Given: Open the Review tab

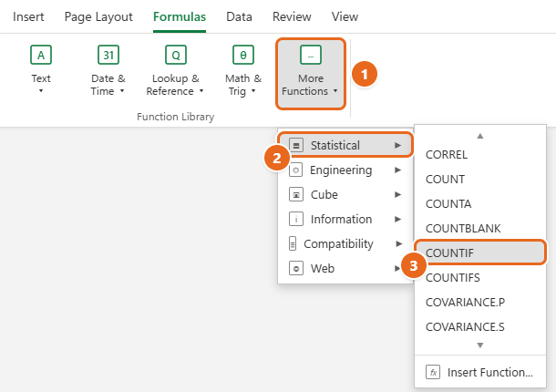Looking at the screenshot, I should 292,16.
